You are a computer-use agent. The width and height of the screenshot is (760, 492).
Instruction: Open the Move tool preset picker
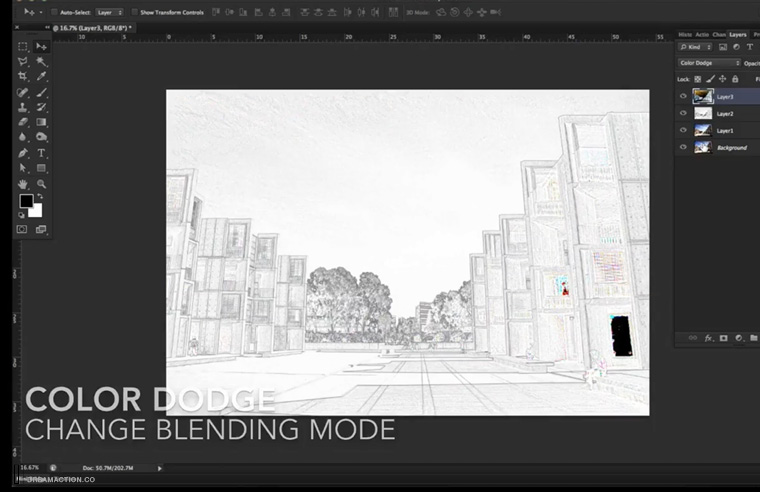pos(41,12)
